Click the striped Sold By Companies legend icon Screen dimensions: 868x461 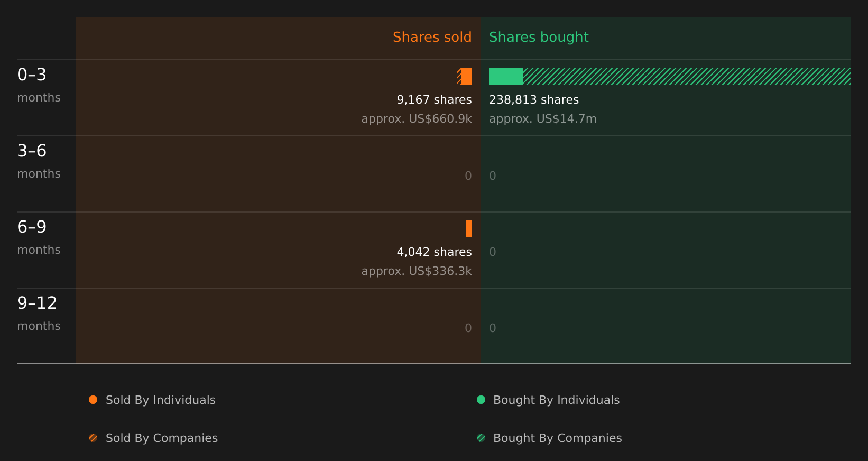point(93,438)
